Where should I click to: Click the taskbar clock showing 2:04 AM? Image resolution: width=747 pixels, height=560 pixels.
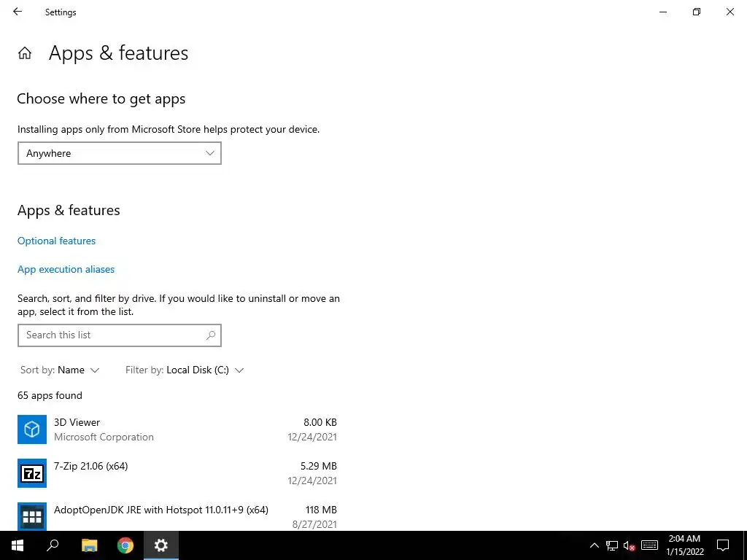point(684,545)
